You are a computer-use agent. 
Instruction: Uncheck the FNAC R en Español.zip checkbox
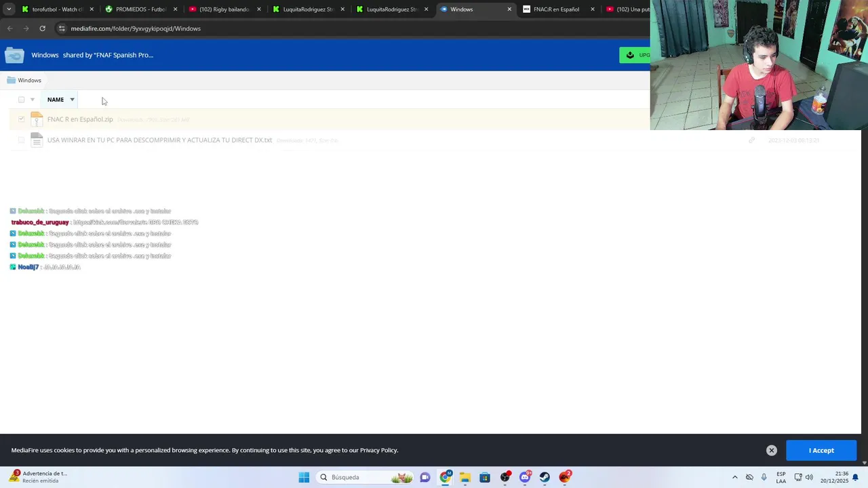(21, 119)
